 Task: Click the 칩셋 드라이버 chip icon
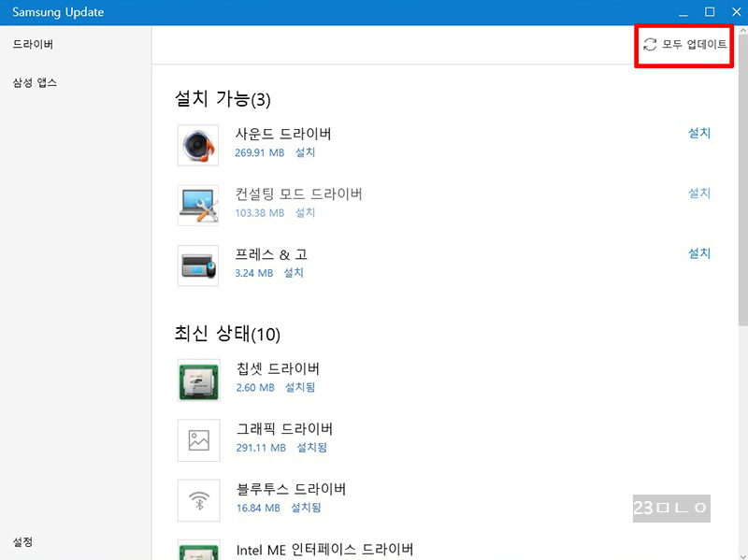point(199,381)
